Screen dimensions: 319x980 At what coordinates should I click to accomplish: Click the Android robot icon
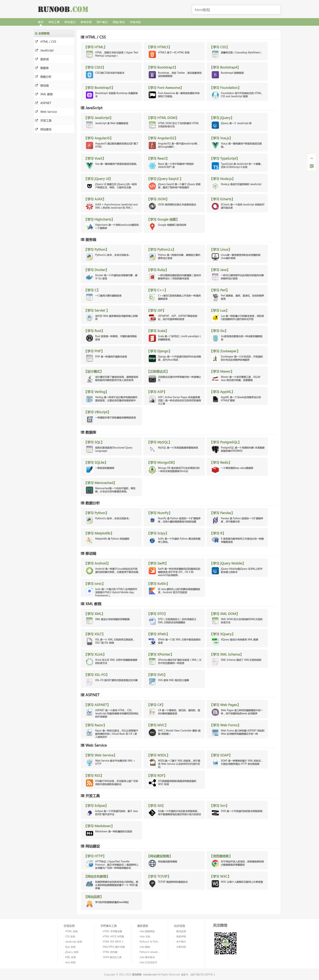pyautogui.click(x=89, y=571)
